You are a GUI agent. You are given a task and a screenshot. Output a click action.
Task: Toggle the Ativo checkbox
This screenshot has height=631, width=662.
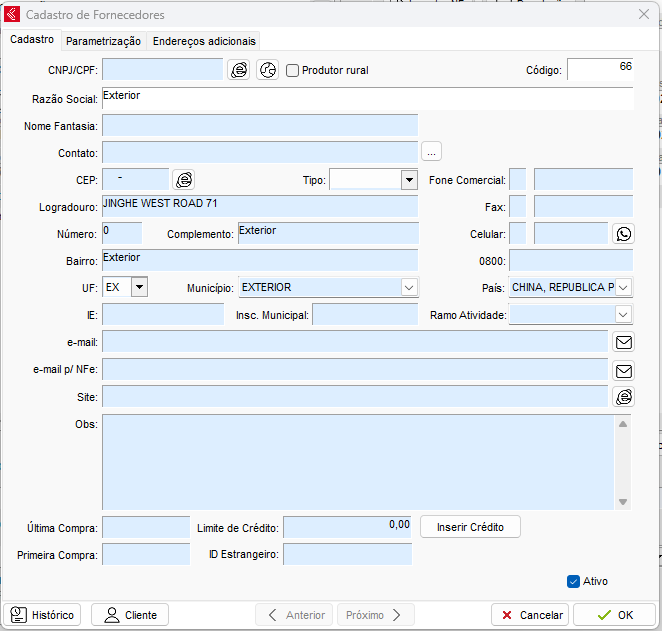(x=573, y=581)
